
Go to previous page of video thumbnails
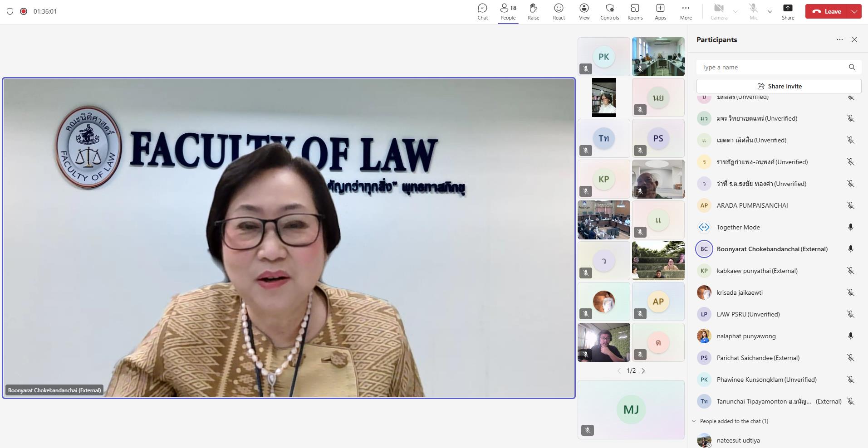619,371
